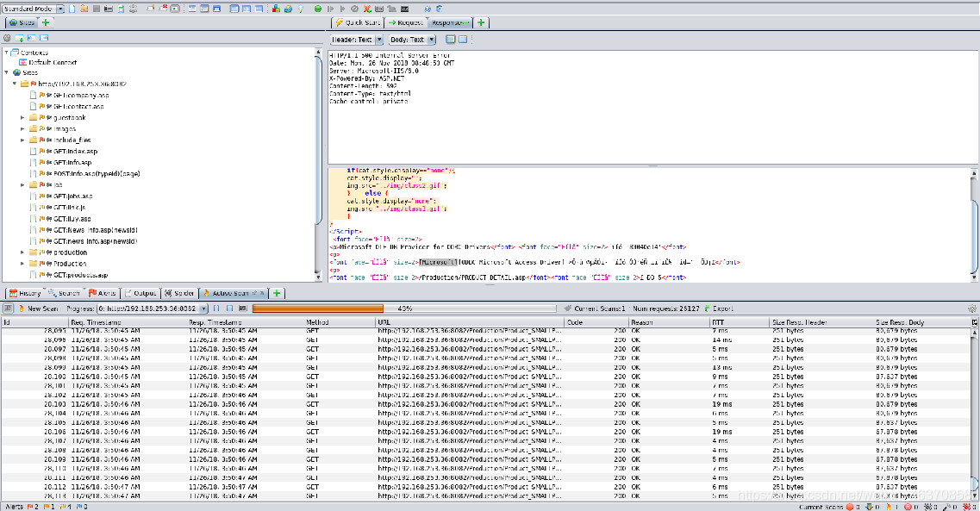
Task: Click the Sites tree vertical scrollbar
Action: (x=319, y=165)
